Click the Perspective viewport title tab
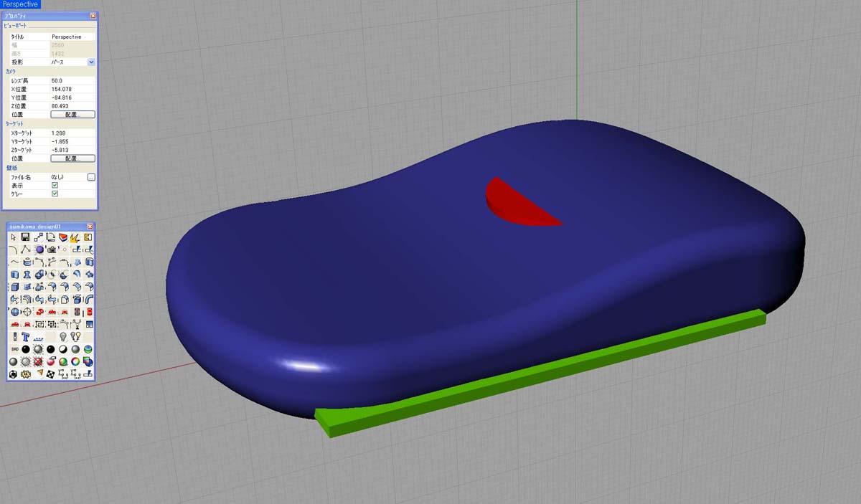This screenshot has height=504, width=861. click(x=20, y=4)
